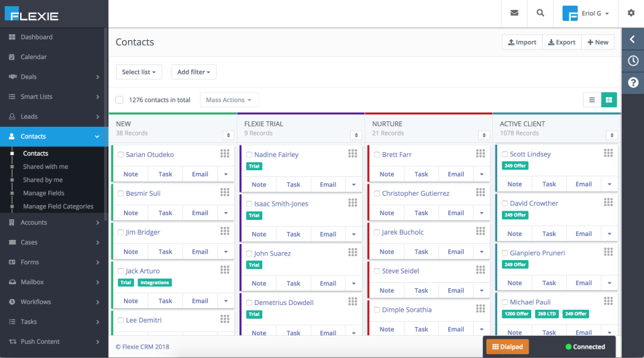
Task: Click the Flexie logo
Action: (32, 13)
